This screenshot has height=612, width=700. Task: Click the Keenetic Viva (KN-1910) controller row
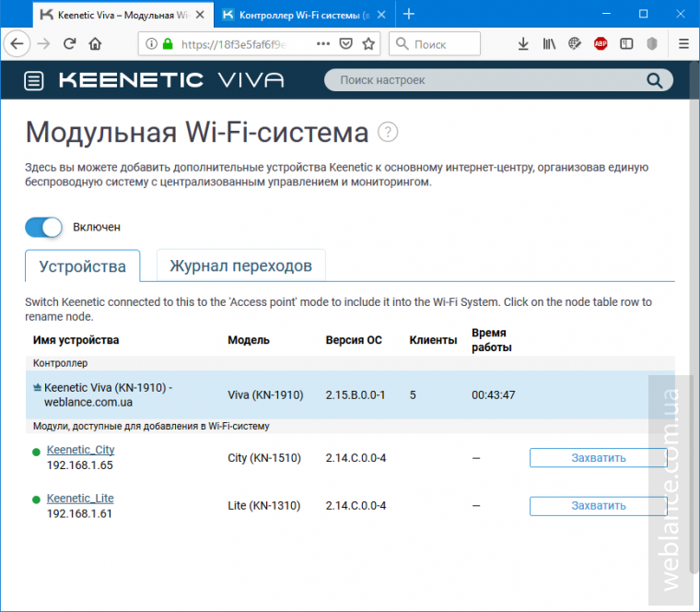350,394
